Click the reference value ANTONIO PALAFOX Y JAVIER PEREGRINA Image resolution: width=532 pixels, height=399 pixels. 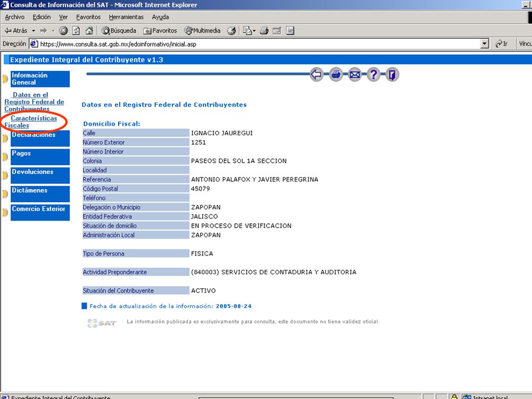pyautogui.click(x=255, y=180)
